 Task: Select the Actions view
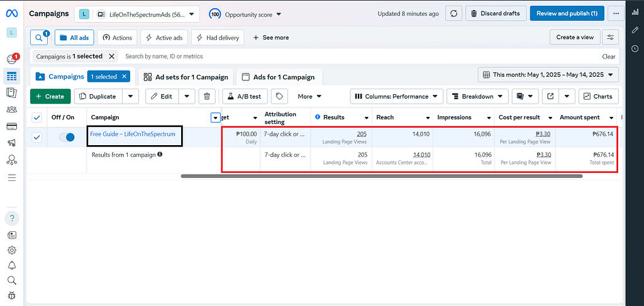pyautogui.click(x=117, y=37)
